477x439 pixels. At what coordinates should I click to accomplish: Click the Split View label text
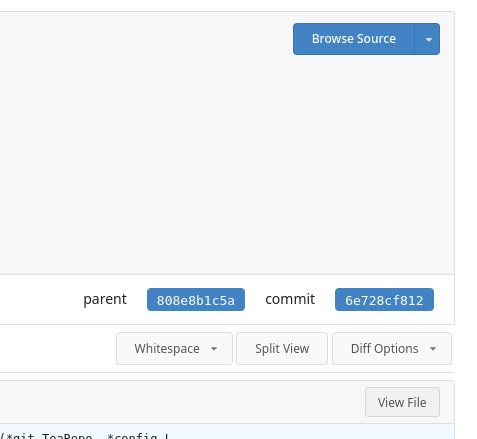282,349
